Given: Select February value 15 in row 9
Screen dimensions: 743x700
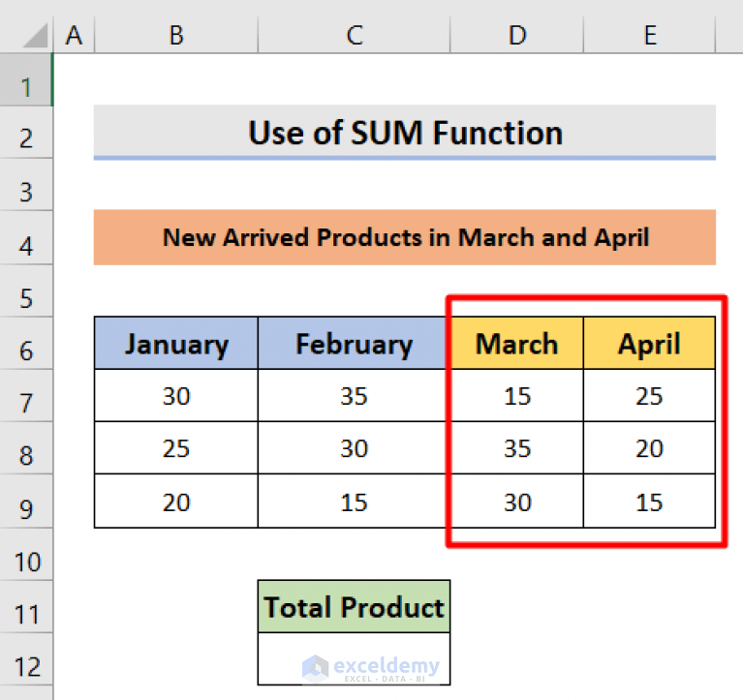Looking at the screenshot, I should click(354, 502).
